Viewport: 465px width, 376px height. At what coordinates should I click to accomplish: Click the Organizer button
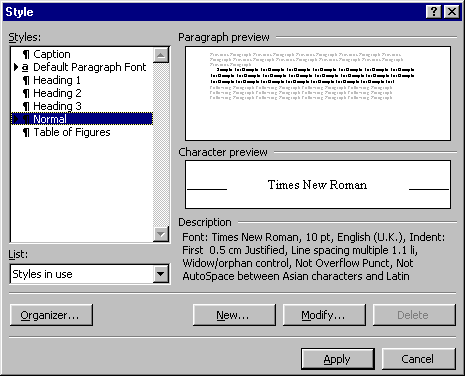pyautogui.click(x=51, y=315)
